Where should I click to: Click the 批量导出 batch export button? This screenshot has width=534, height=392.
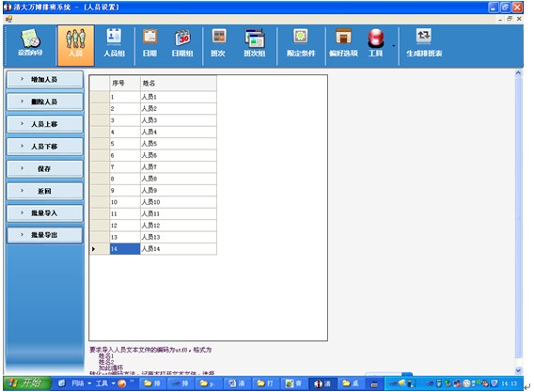(44, 235)
